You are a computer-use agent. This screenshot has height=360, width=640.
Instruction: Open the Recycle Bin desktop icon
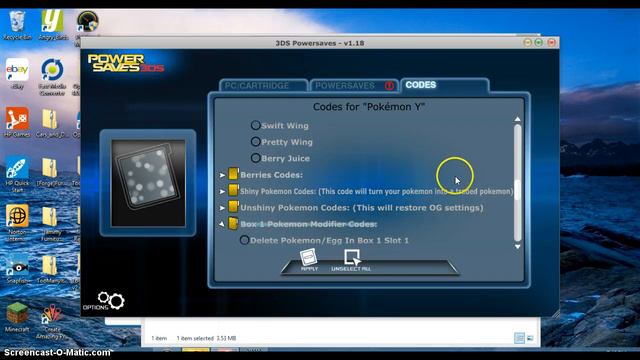pos(17,24)
